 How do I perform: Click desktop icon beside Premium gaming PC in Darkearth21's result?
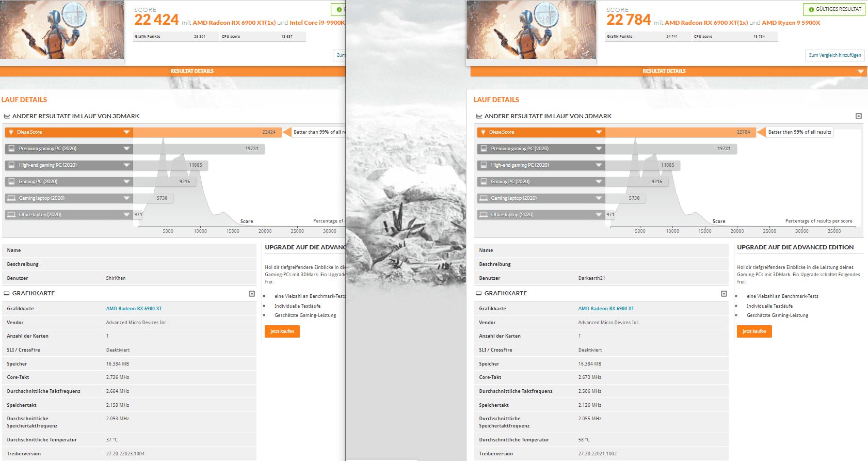click(484, 149)
